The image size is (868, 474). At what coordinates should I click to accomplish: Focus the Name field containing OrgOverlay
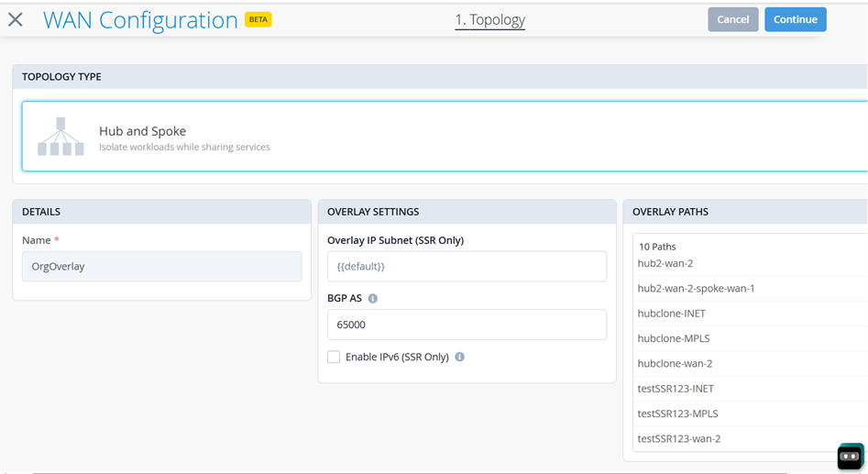coord(162,267)
